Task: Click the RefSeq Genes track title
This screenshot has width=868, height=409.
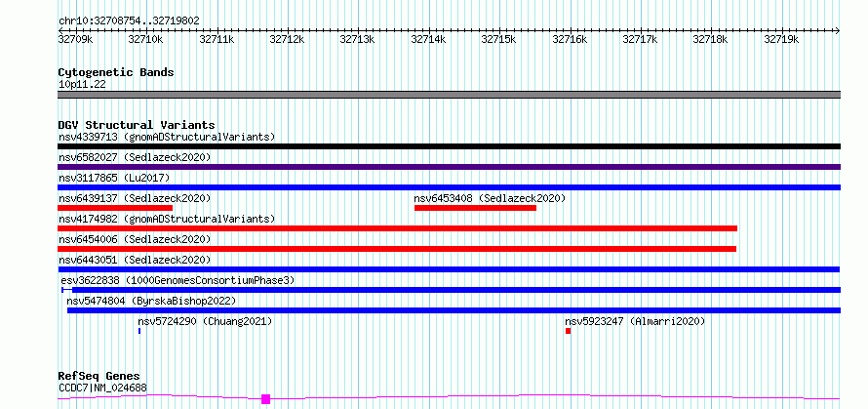Action: pos(99,377)
